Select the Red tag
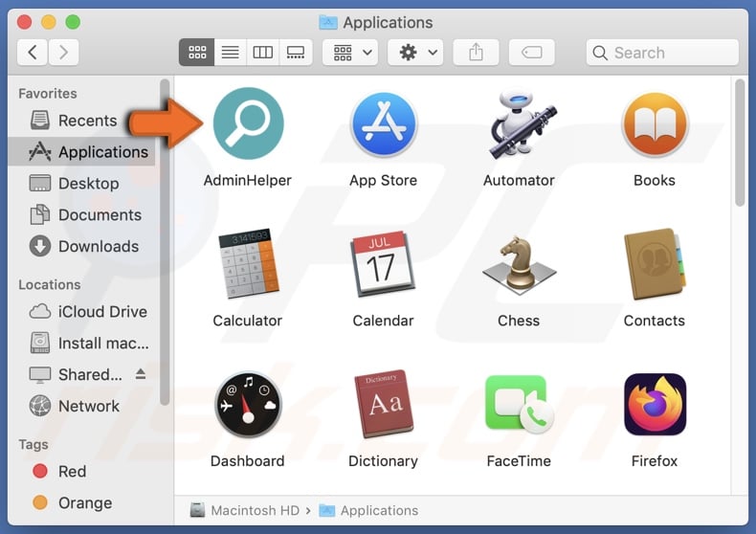Screen dimensions: 756x534 pyautogui.click(x=82, y=472)
